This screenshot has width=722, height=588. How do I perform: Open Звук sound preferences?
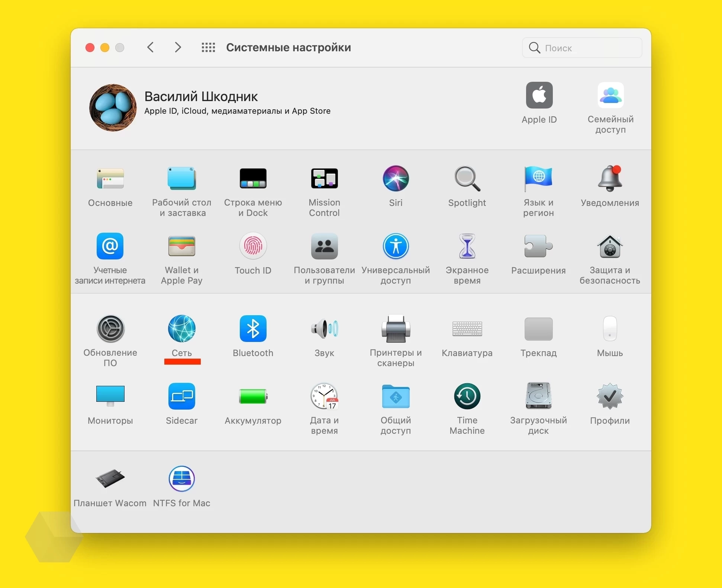pos(324,329)
